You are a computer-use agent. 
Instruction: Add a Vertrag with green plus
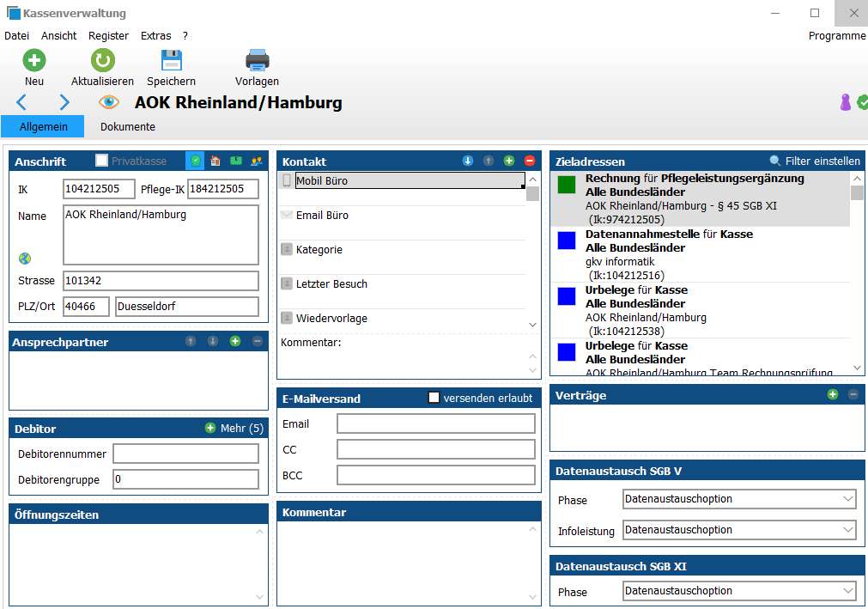click(x=833, y=394)
